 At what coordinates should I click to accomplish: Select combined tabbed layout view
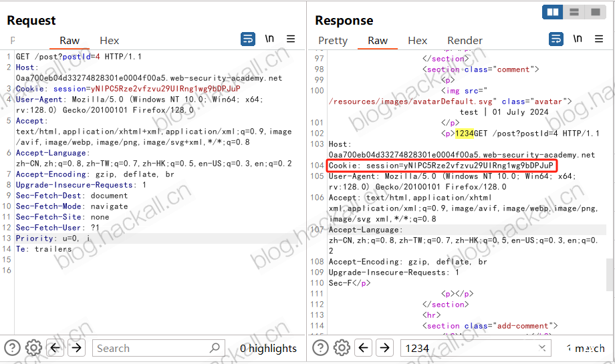tap(596, 12)
